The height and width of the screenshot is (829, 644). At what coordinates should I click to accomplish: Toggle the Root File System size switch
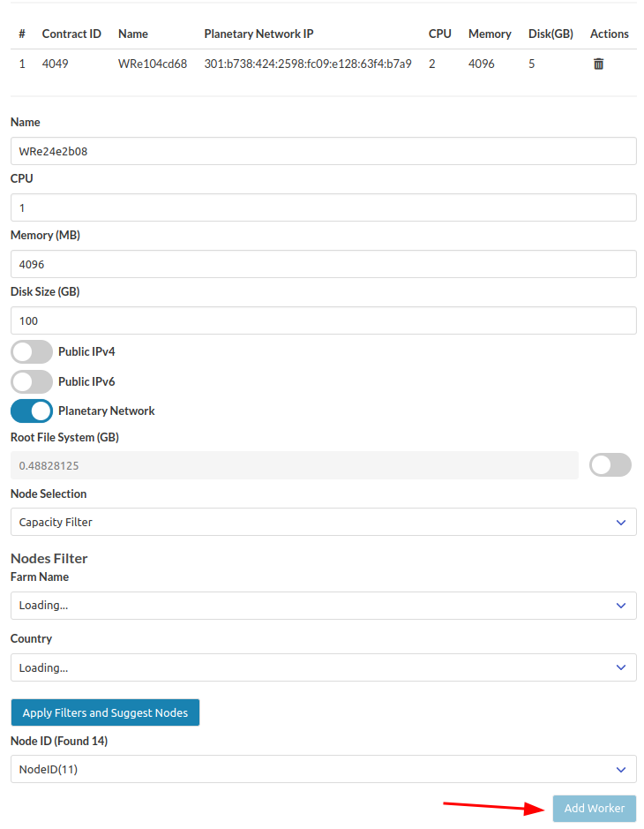tap(610, 464)
